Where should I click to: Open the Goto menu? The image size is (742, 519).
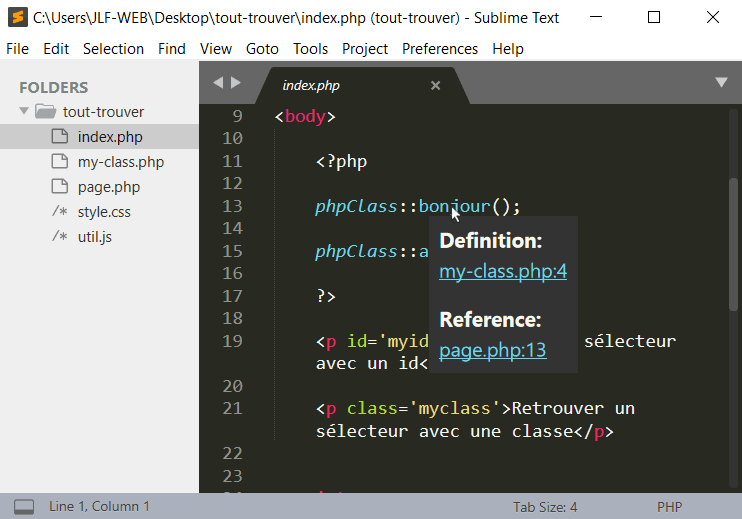coord(262,49)
